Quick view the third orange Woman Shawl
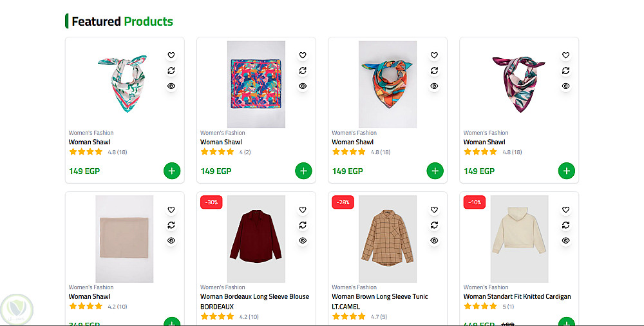This screenshot has height=326, width=644. pos(434,86)
